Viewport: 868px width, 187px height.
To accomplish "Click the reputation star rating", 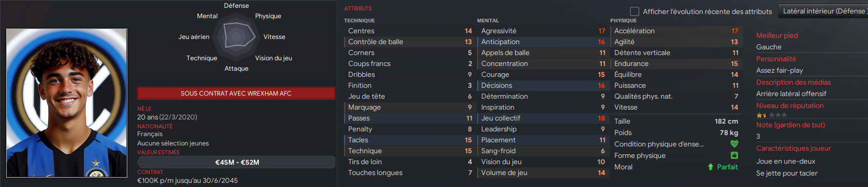I will pyautogui.click(x=771, y=115).
